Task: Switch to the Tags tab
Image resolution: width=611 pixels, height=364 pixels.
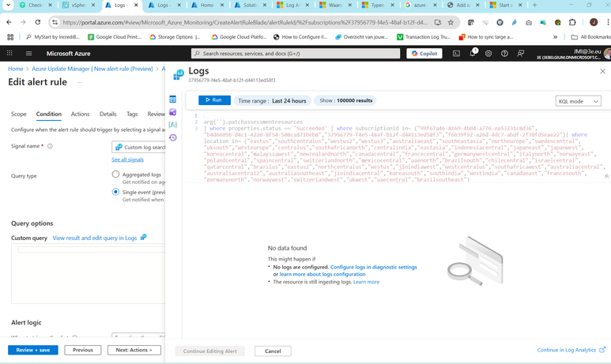Action: (132, 114)
